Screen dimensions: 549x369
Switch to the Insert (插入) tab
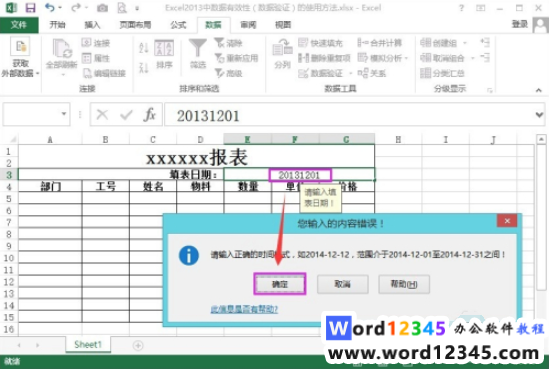(92, 25)
